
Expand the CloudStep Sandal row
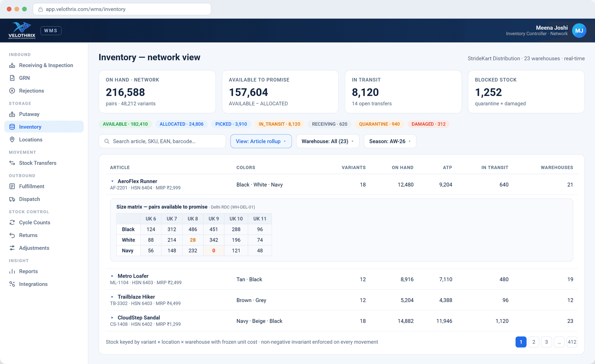tap(112, 318)
